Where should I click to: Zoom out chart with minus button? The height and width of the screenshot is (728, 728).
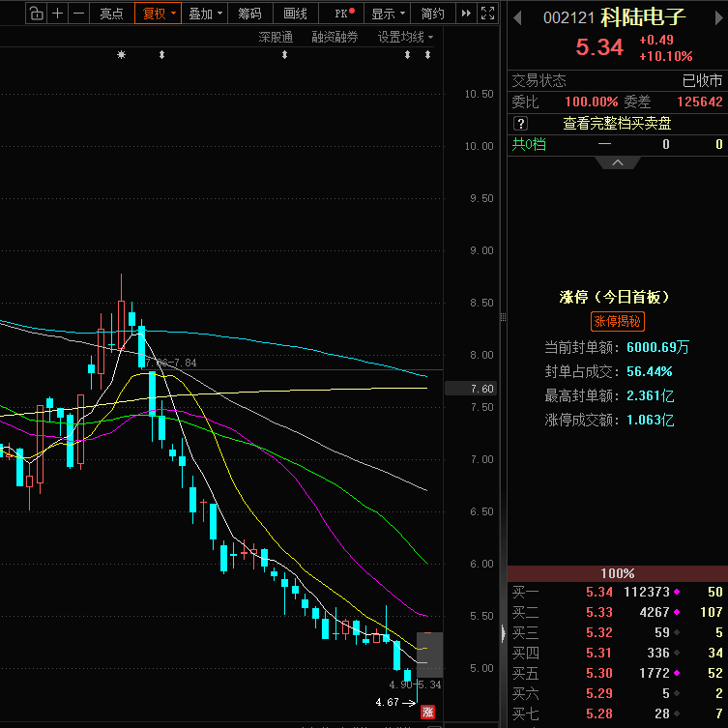79,14
